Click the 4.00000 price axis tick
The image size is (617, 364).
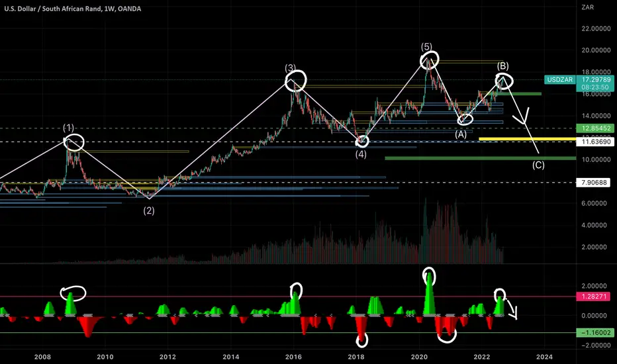(x=596, y=225)
